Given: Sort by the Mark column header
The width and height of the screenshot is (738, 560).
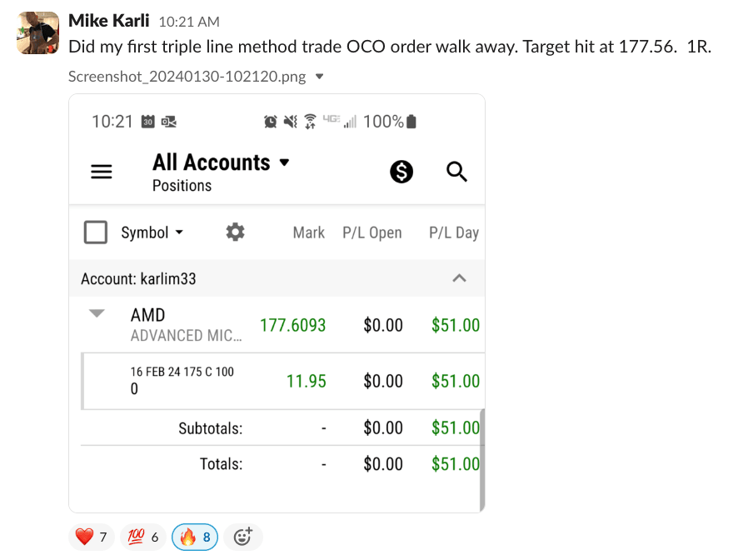Looking at the screenshot, I should pyautogui.click(x=308, y=232).
